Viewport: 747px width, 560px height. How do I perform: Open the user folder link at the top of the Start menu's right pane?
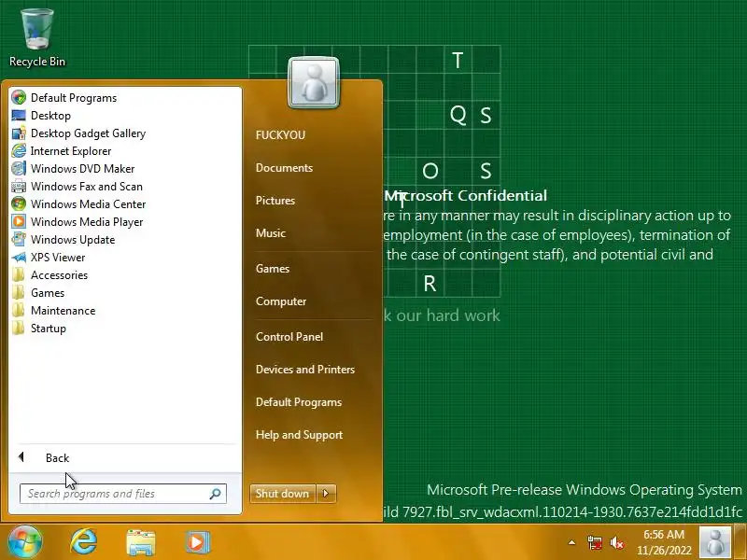[x=280, y=135]
